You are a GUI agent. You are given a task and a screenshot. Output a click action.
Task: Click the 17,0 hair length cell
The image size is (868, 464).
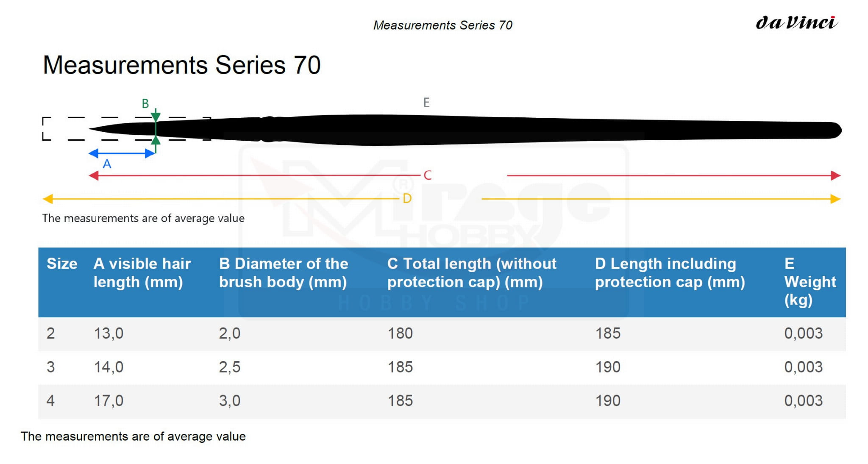pos(108,401)
